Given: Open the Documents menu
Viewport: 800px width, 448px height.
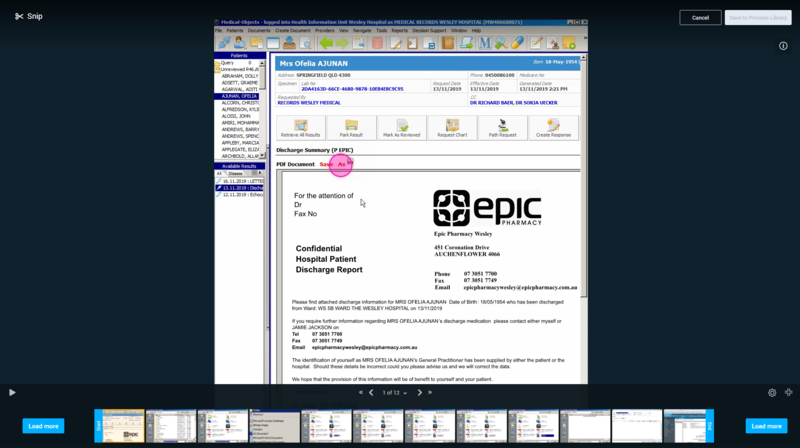Looking at the screenshot, I should point(259,31).
